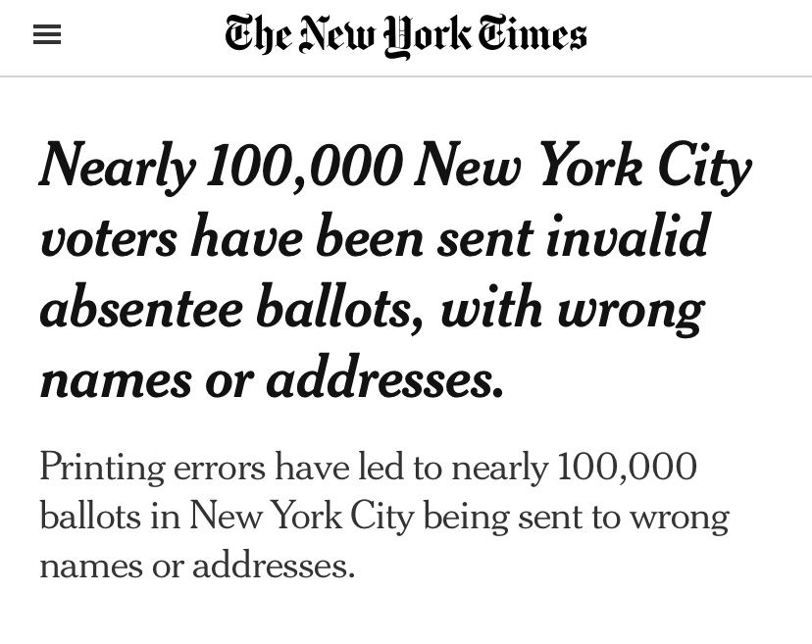Open the headline about invalid absentee ballots
Image resolution: width=812 pixels, height=644 pixels.
pyautogui.click(x=394, y=272)
